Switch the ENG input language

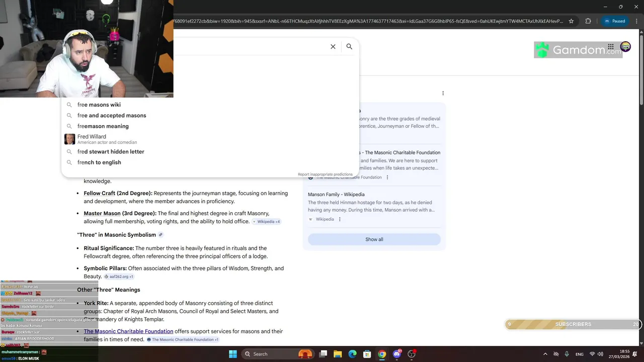[x=579, y=354]
